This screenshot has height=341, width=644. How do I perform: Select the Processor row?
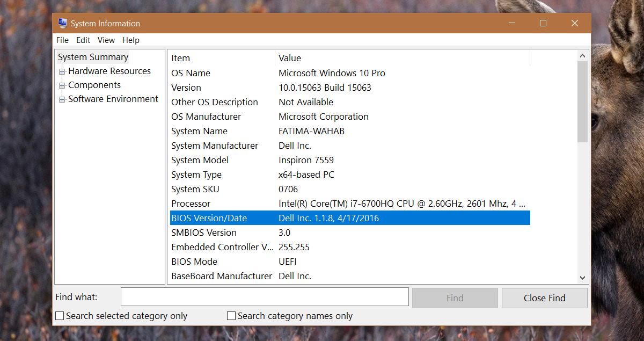pyautogui.click(x=349, y=204)
